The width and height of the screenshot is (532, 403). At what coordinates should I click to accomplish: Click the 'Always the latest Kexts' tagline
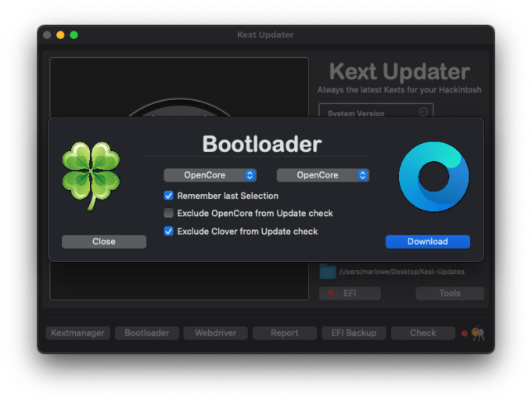(x=399, y=90)
